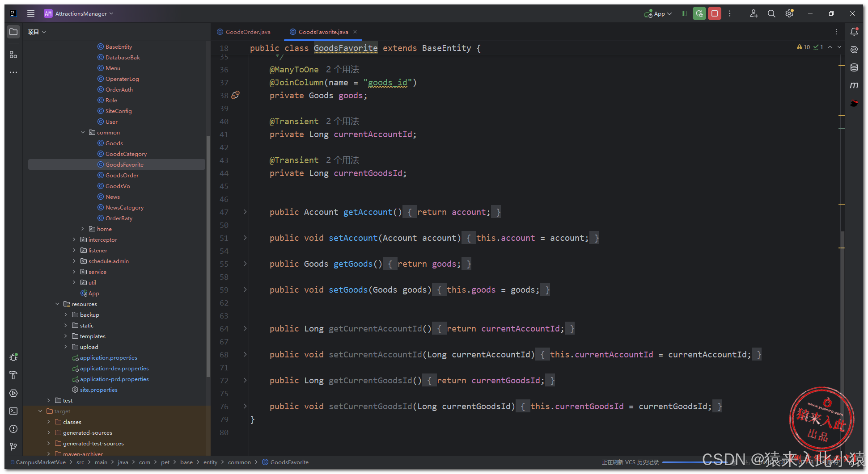The width and height of the screenshot is (868, 474).
Task: Place cursor on currentGoodsId field line
Action: pos(338,173)
